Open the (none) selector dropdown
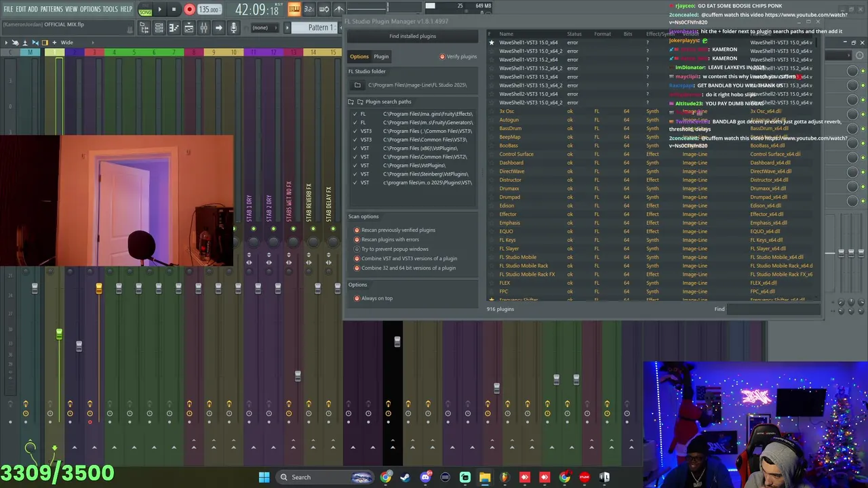 264,28
